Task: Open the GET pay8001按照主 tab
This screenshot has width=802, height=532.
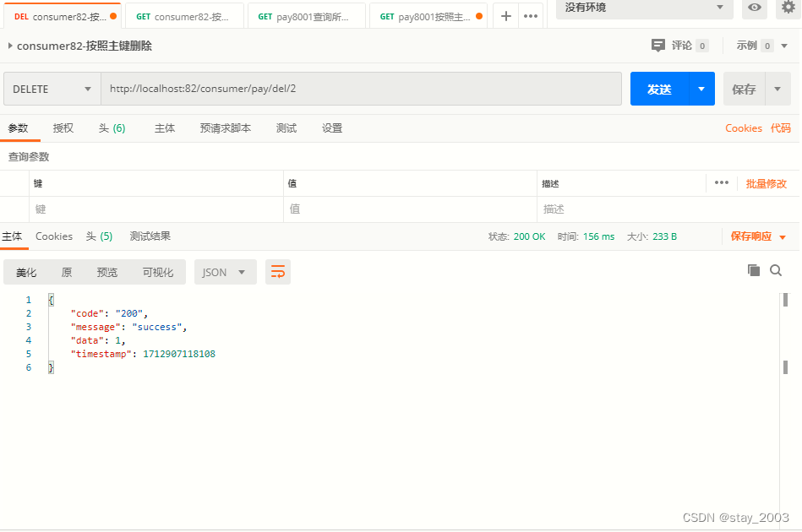Action: [428, 16]
